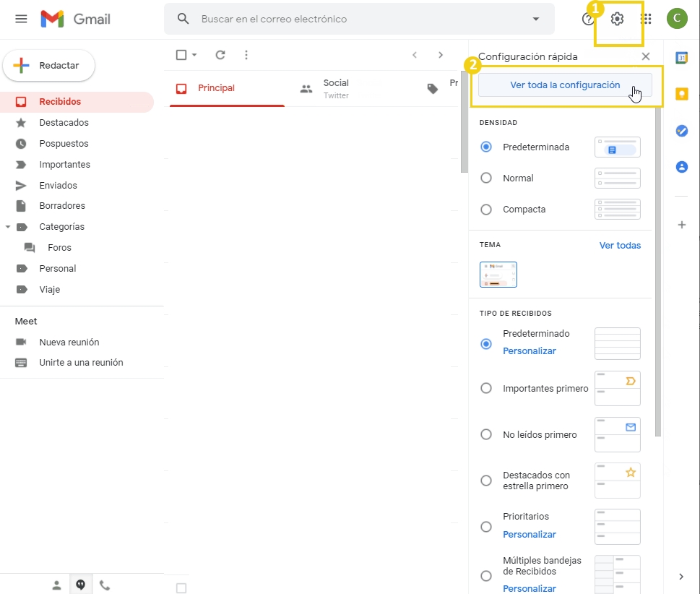The height and width of the screenshot is (594, 700).
Task: Open the select checkbox dropdown arrow
Action: [194, 55]
